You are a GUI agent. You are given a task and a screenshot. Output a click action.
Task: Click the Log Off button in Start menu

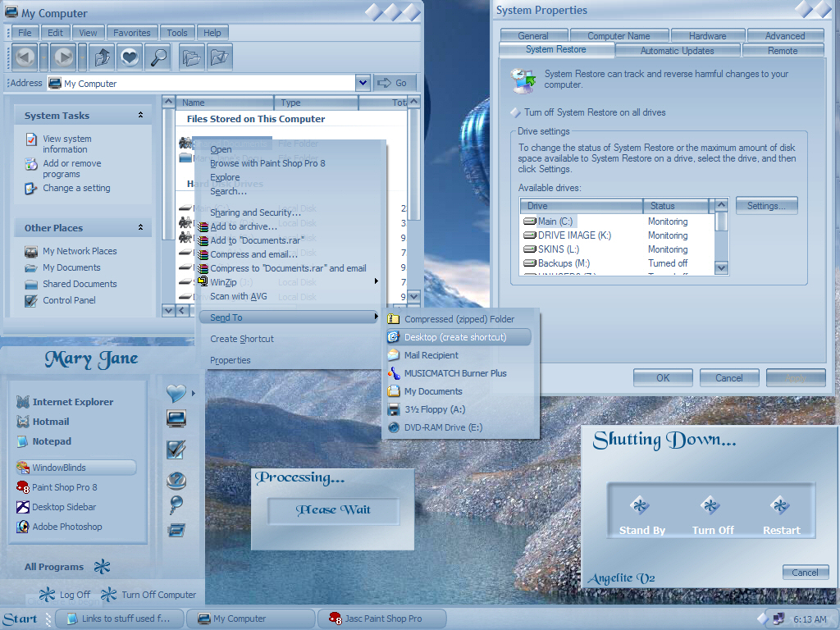click(65, 595)
